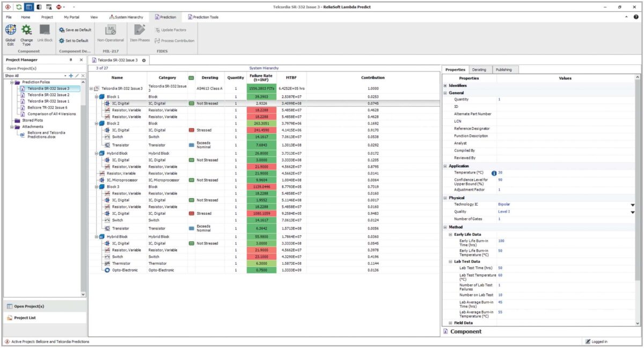Image resolution: width=644 pixels, height=348 pixels.
Task: Click the Item Phases icon
Action: 140,30
